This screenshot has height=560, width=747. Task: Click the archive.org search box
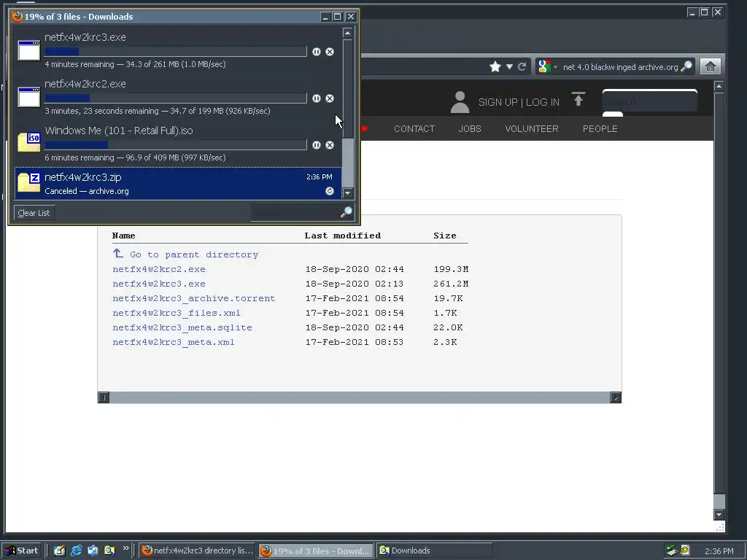click(650, 102)
